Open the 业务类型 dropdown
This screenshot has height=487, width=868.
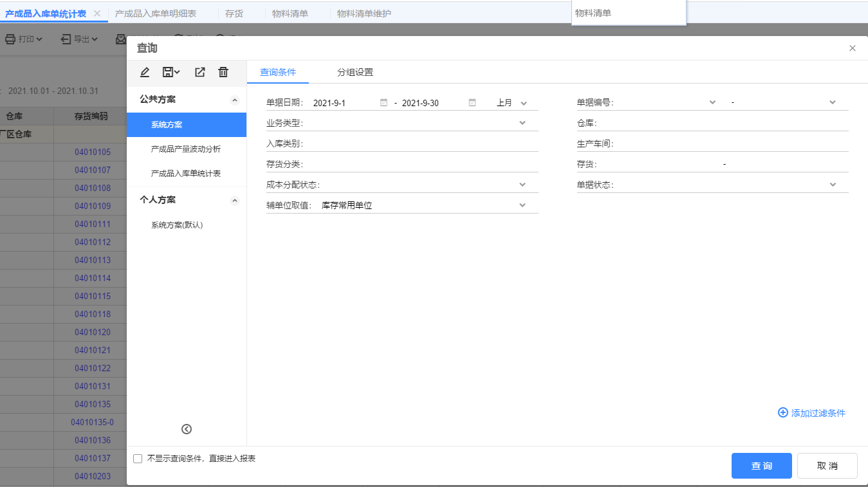[522, 123]
